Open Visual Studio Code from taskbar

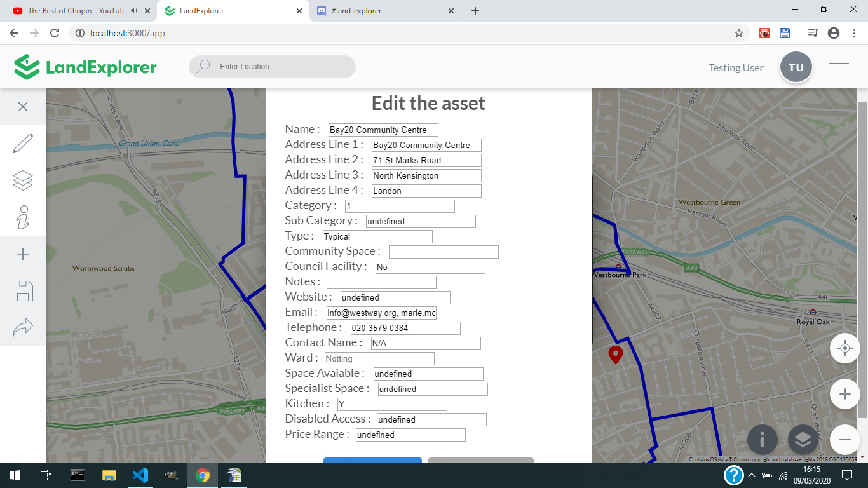pos(140,475)
